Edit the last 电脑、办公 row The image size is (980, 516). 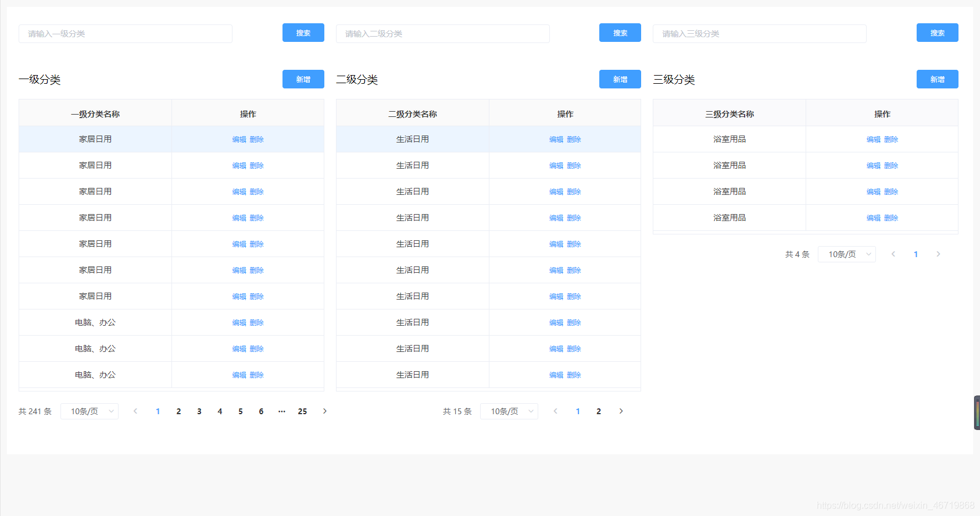(x=239, y=375)
